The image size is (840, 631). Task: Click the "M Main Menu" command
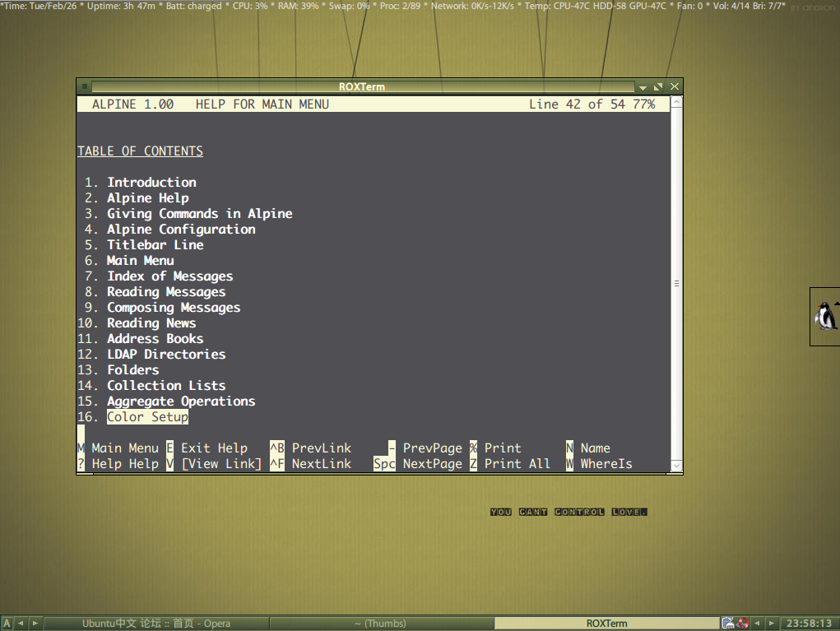(118, 448)
